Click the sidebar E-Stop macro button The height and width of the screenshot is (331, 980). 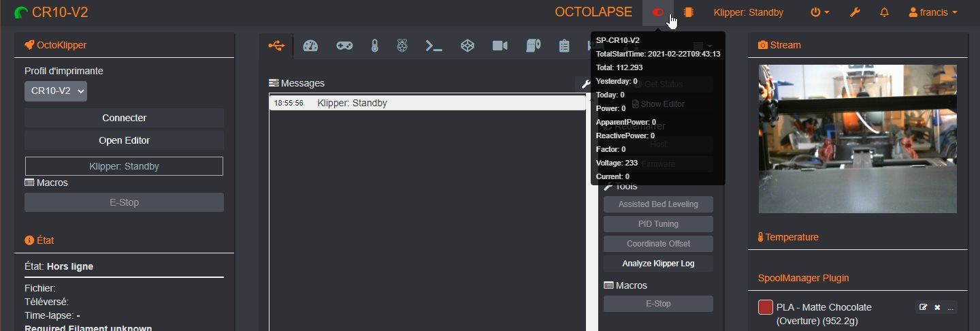(x=124, y=202)
